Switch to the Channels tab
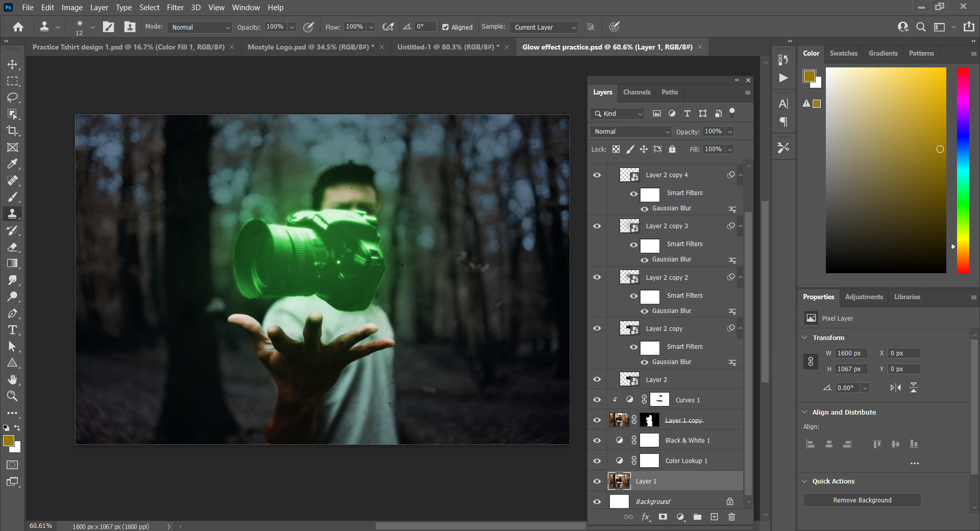Image resolution: width=980 pixels, height=531 pixels. (x=636, y=92)
